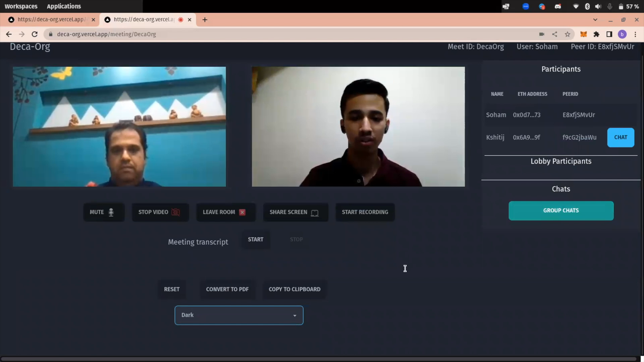Open the browser three-dot menu
644x362 pixels.
(x=635, y=34)
